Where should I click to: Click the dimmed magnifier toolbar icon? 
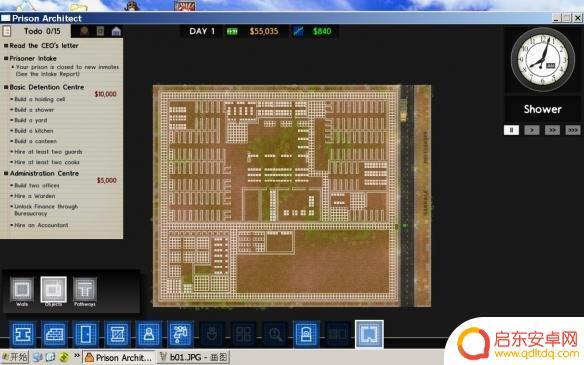tap(275, 334)
